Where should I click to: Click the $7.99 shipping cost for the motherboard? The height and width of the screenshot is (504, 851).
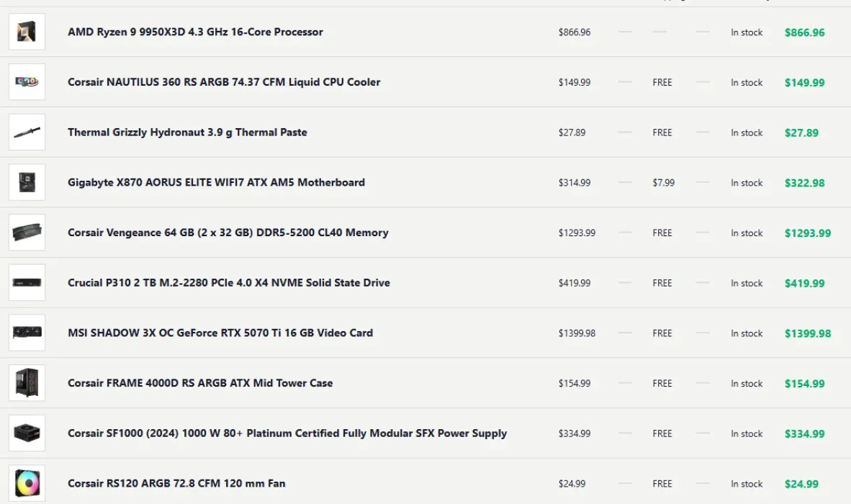[663, 183]
